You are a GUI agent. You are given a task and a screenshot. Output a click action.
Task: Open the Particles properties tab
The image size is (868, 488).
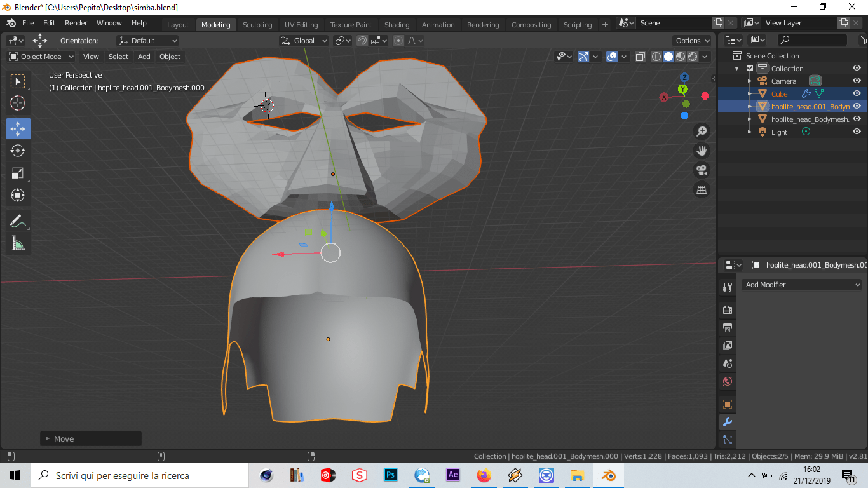click(728, 439)
